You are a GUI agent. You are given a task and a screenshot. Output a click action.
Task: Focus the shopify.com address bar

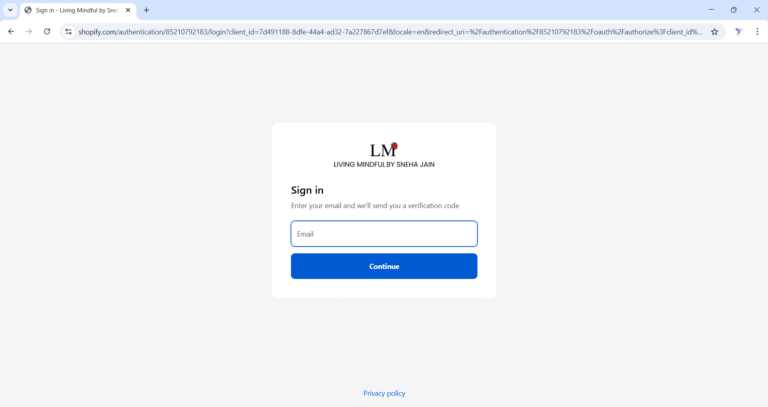(x=390, y=32)
